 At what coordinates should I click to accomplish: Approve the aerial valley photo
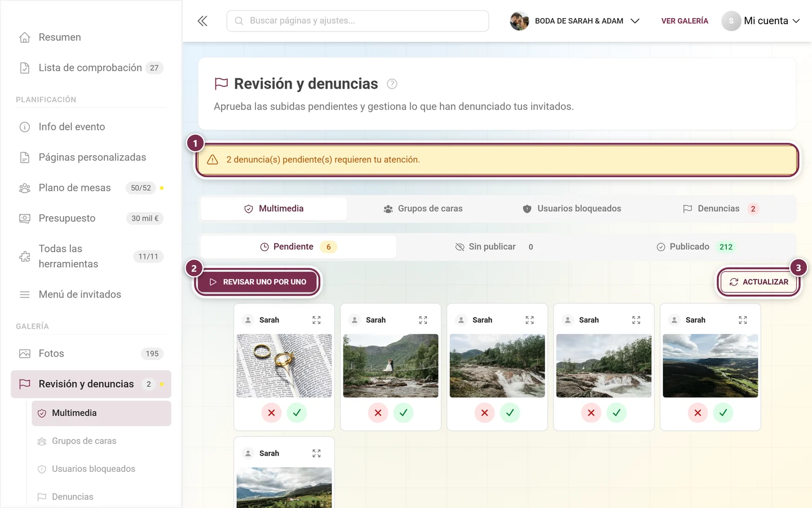pos(723,413)
